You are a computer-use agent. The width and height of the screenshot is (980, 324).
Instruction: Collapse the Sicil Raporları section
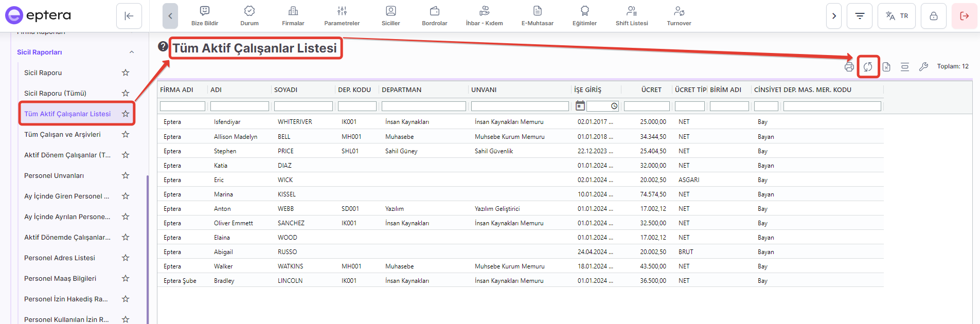tap(132, 52)
